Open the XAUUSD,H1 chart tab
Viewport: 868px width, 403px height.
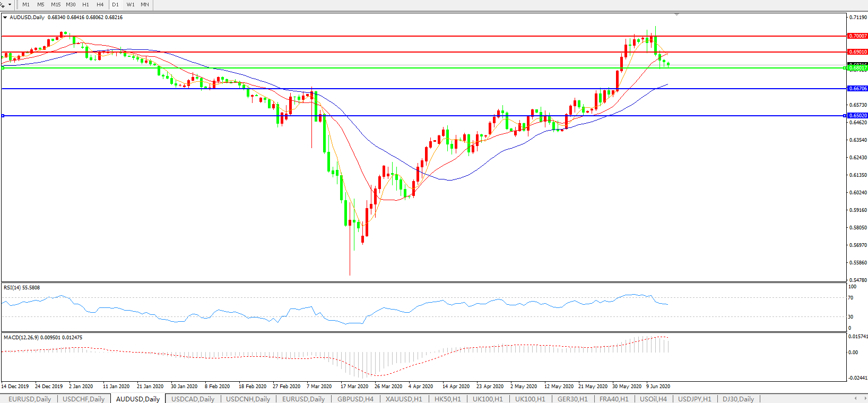404,399
